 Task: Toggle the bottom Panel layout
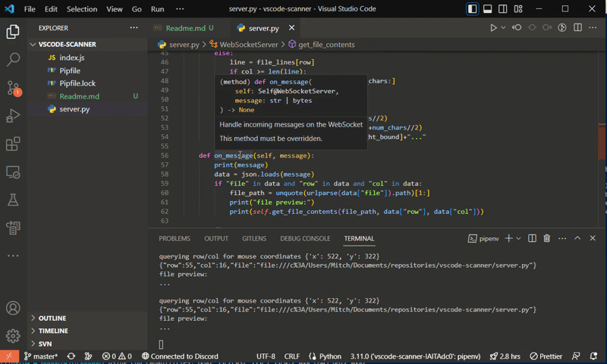[488, 9]
